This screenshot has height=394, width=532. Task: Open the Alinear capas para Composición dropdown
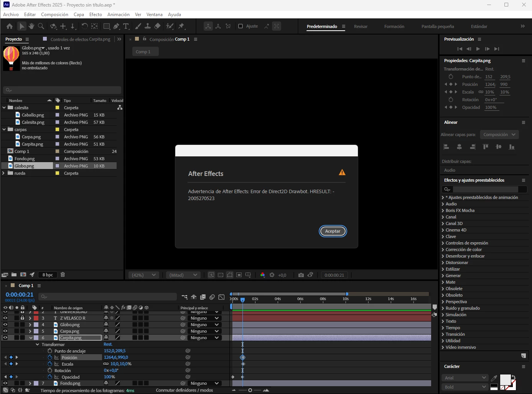(x=499, y=135)
